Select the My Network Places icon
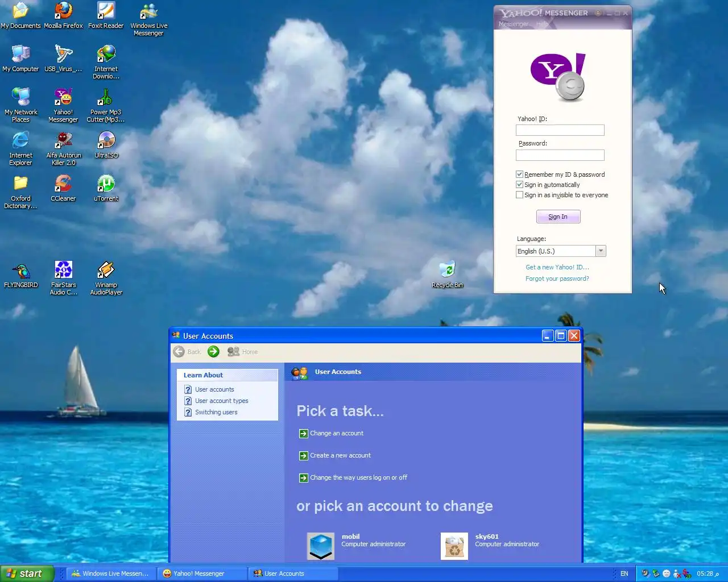Image resolution: width=728 pixels, height=582 pixels. tap(20, 105)
